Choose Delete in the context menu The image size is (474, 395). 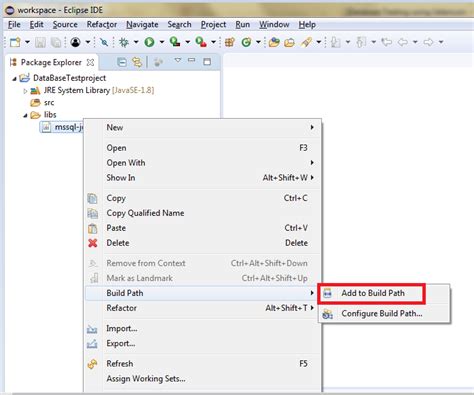click(x=202, y=243)
